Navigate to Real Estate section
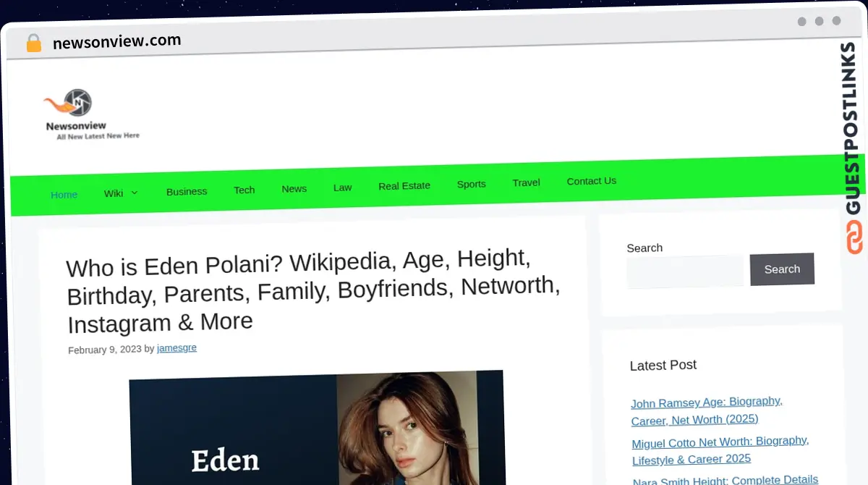This screenshot has width=868, height=485. 404,186
